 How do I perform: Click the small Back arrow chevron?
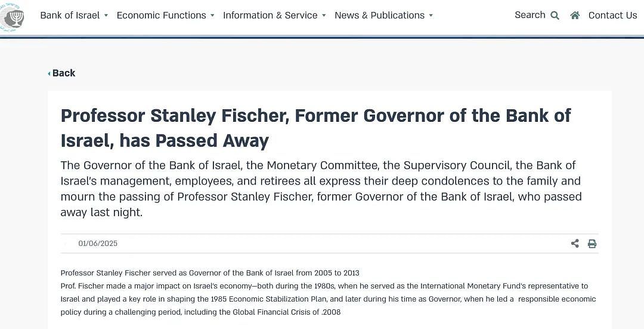pos(49,73)
